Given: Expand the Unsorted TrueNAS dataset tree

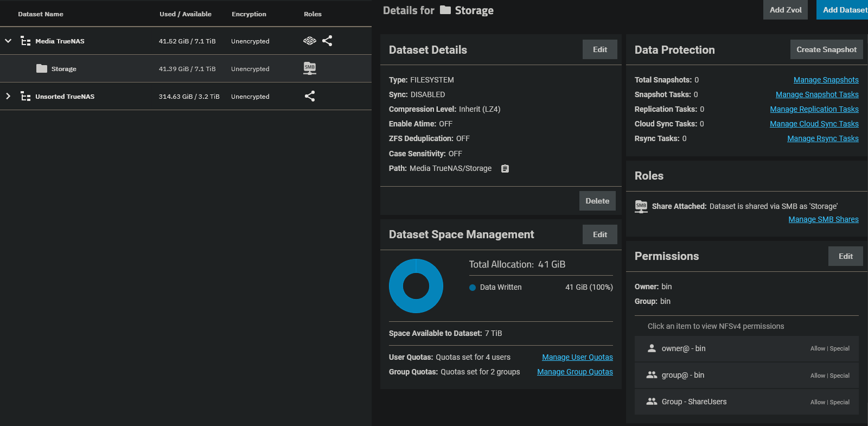Looking at the screenshot, I should [8, 96].
